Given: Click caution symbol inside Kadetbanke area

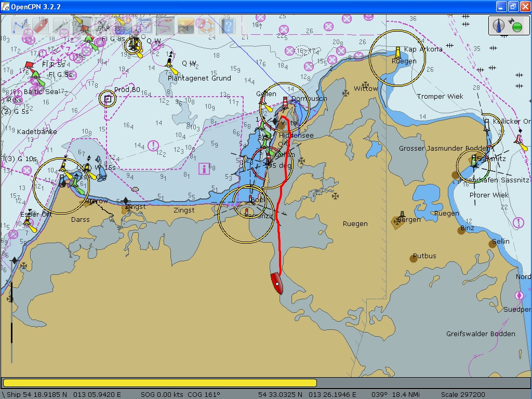Looking at the screenshot, I should pos(153,146).
